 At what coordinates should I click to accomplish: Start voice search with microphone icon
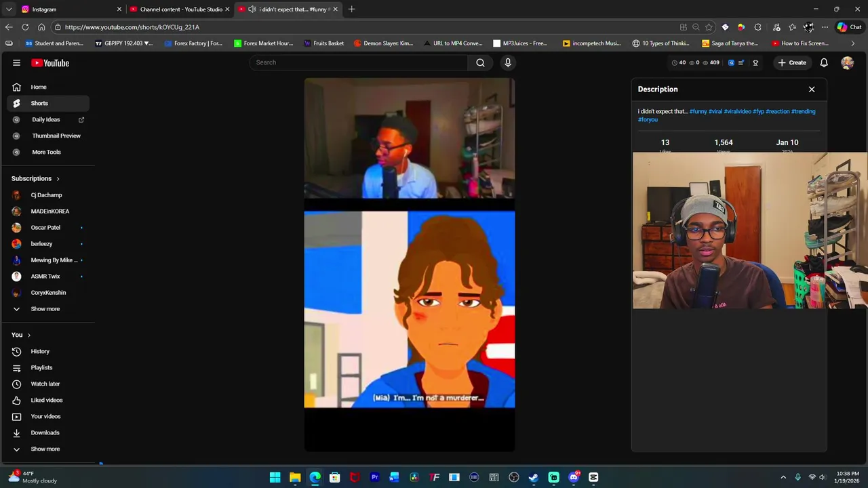(x=508, y=62)
